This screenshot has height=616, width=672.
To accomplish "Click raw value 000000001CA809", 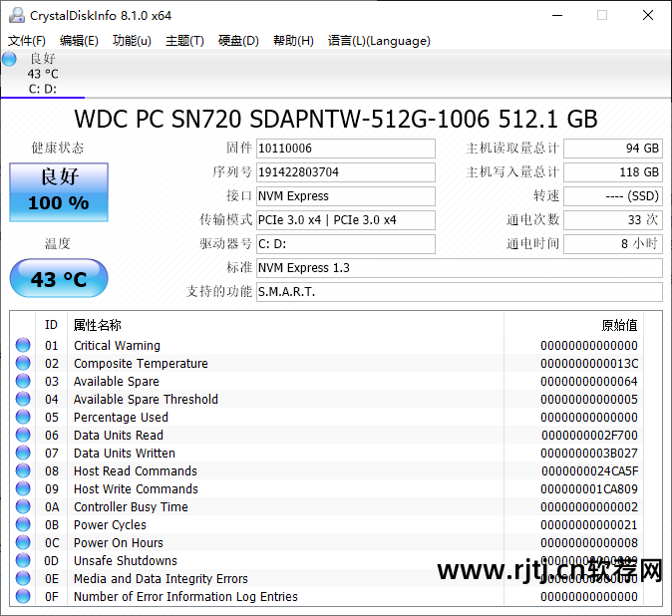I will coord(589,489).
